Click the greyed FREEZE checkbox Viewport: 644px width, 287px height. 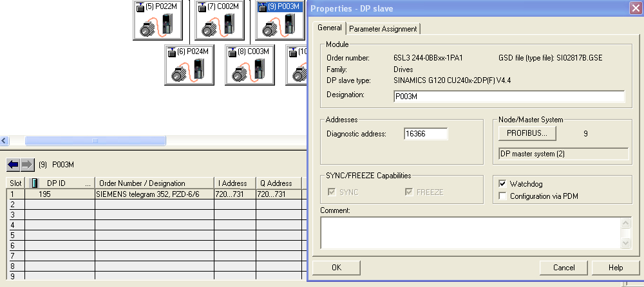click(409, 192)
